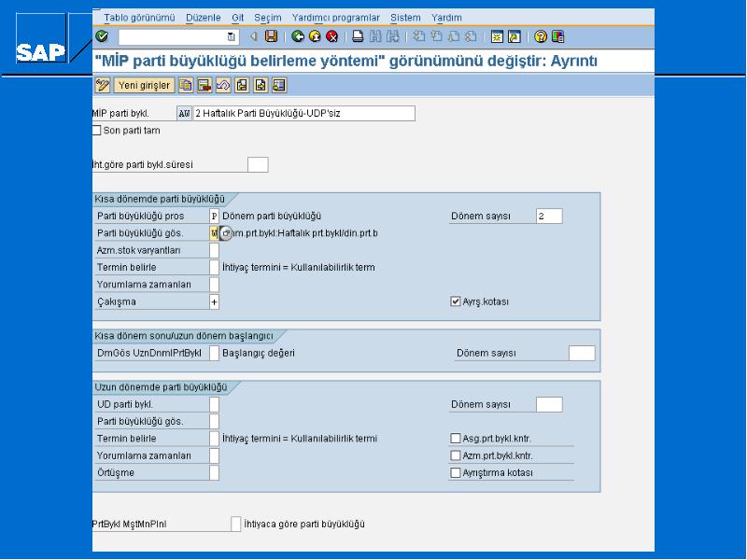Click the 'Örtüşme' field
Screen dimensions: 747x560
tap(215, 473)
